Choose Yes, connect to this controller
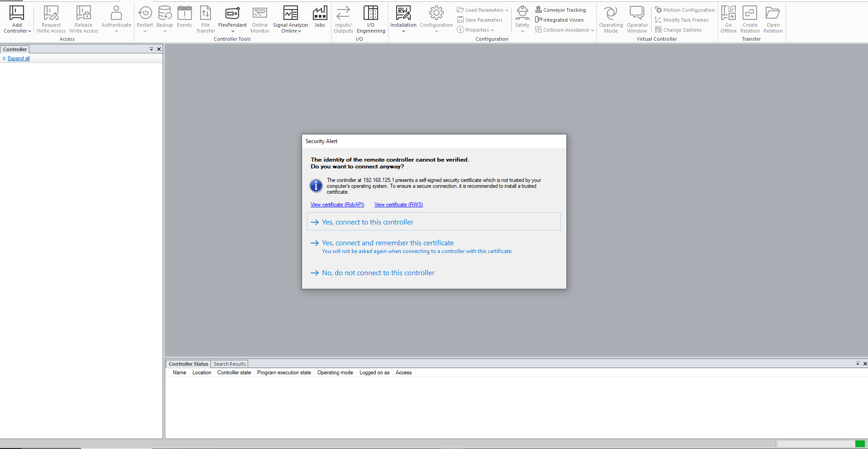The height and width of the screenshot is (449, 868). click(434, 222)
